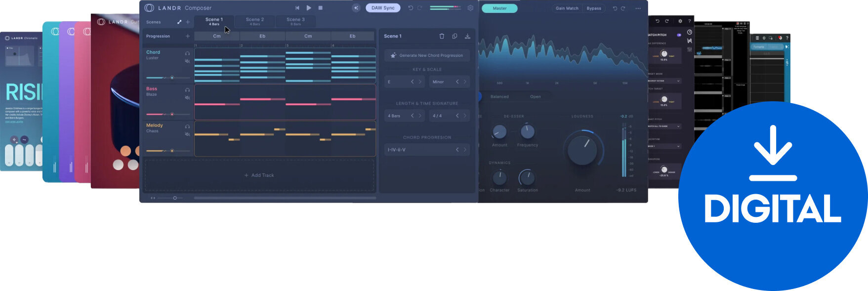Click the De-esser Amount knob
This screenshot has height=291, width=868.
point(499,131)
